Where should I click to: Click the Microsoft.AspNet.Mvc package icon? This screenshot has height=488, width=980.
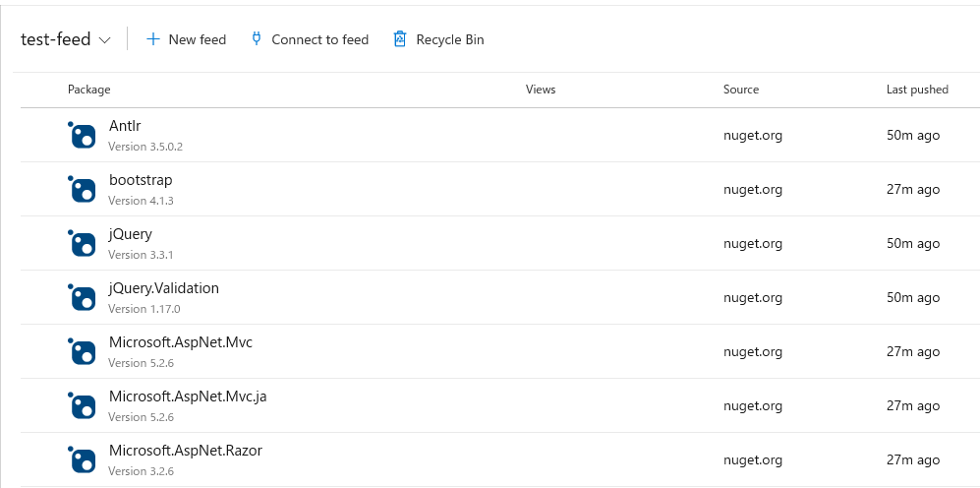point(82,351)
